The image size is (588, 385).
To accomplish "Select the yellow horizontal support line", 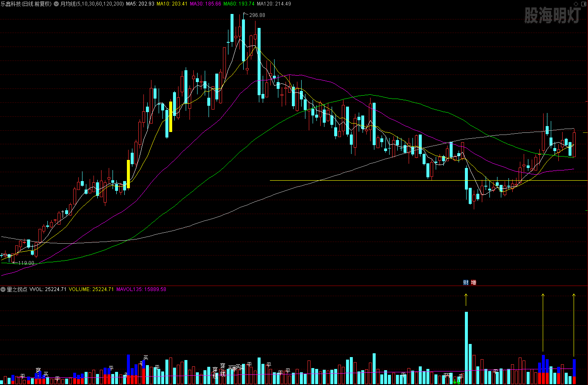I will pos(381,181).
